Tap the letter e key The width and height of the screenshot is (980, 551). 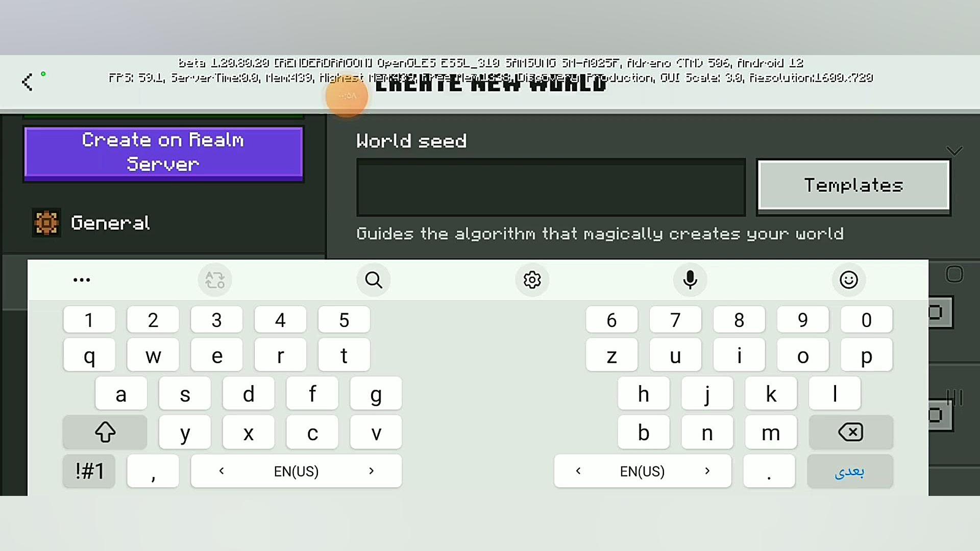pyautogui.click(x=216, y=355)
